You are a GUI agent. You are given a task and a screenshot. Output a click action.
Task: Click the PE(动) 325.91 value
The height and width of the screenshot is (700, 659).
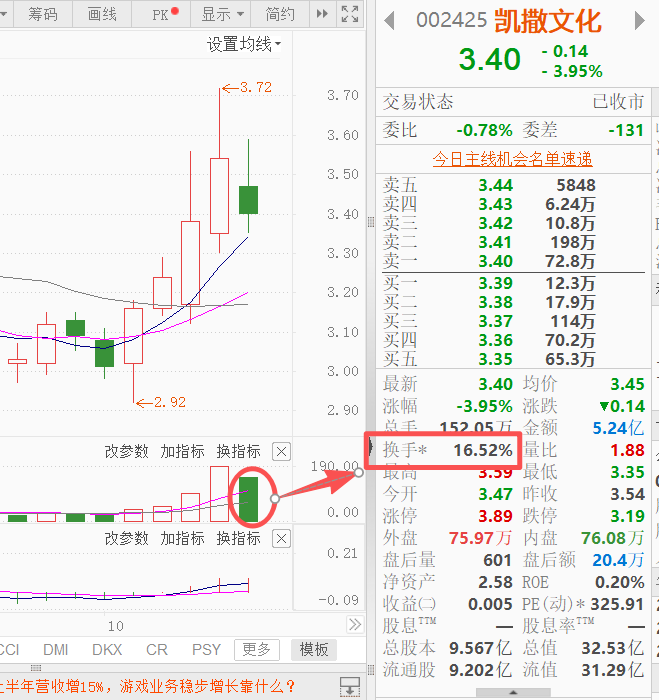point(617,604)
